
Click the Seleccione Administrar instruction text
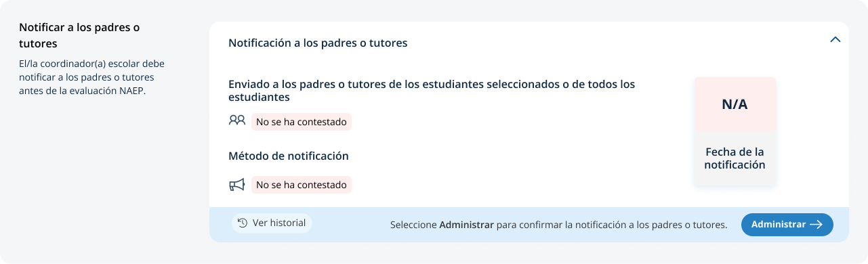point(558,225)
